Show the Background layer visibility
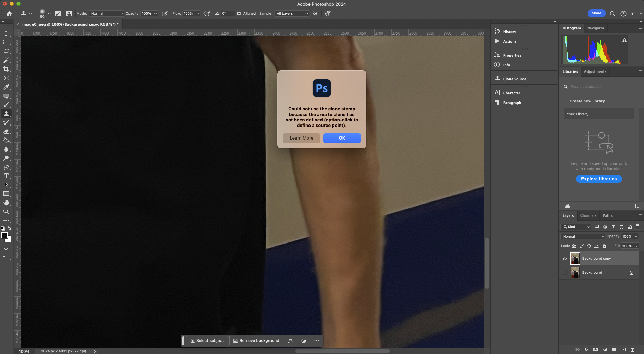The height and width of the screenshot is (354, 644). (x=565, y=273)
